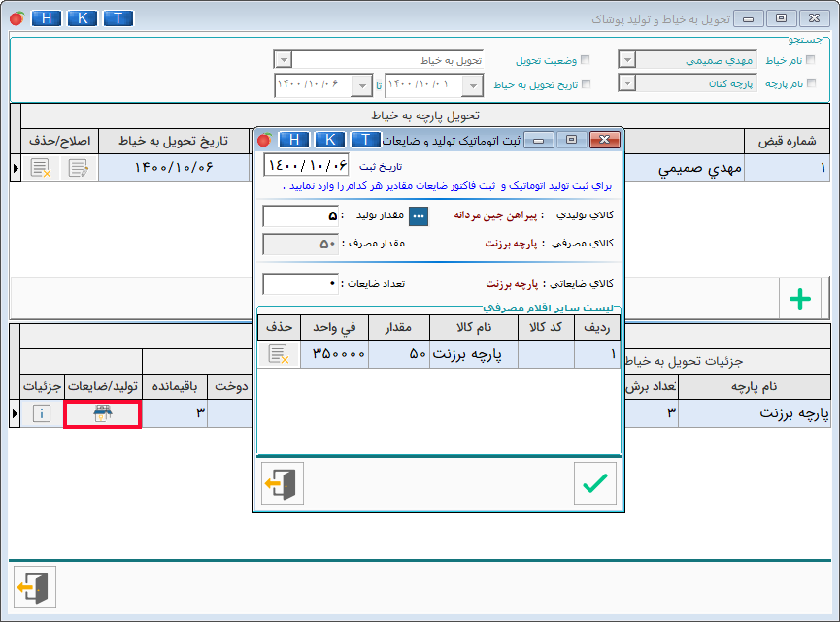840x622 pixels.
Task: Close the ثبت اتوماتیک تولید و ضایعات dialog
Action: [604, 140]
